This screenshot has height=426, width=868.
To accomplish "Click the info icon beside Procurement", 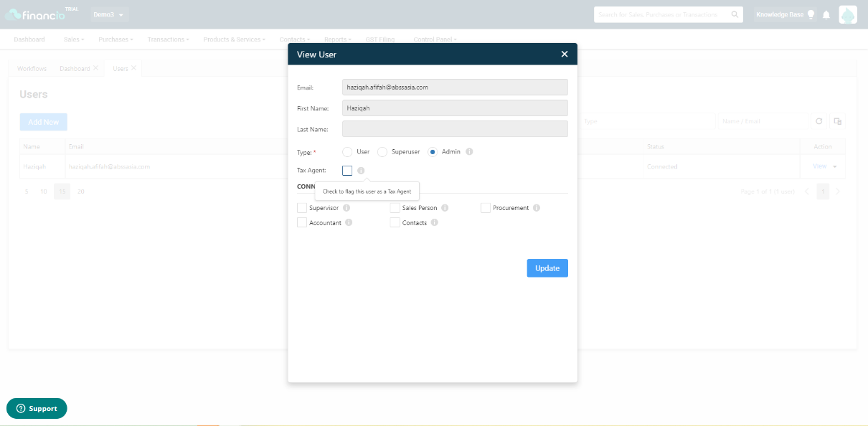I will 537,208.
